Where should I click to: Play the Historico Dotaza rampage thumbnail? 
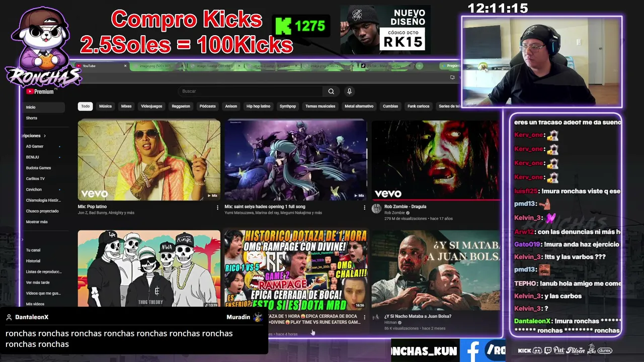click(296, 269)
